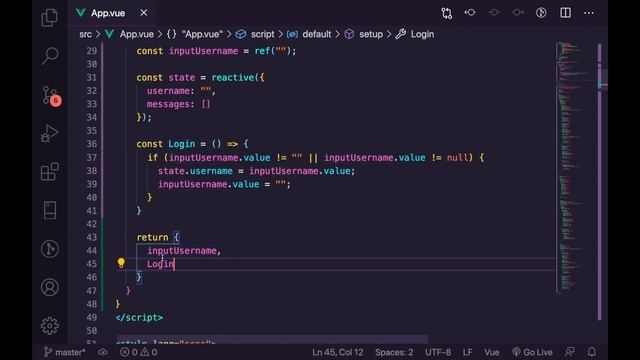Click "Login" on line 45

coord(160,264)
